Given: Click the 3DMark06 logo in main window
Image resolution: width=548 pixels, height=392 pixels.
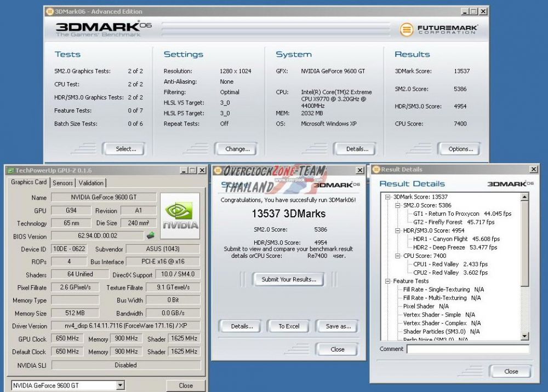Looking at the screenshot, I should tap(104, 28).
